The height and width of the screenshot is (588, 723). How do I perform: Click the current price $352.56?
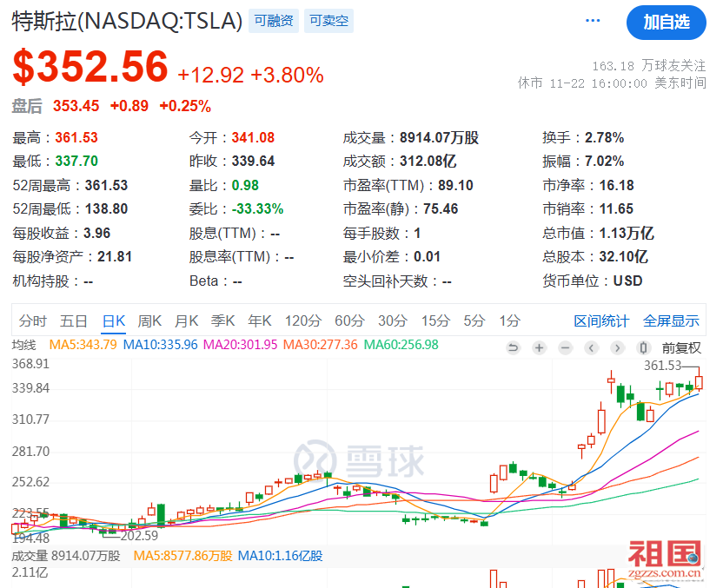[x=90, y=67]
